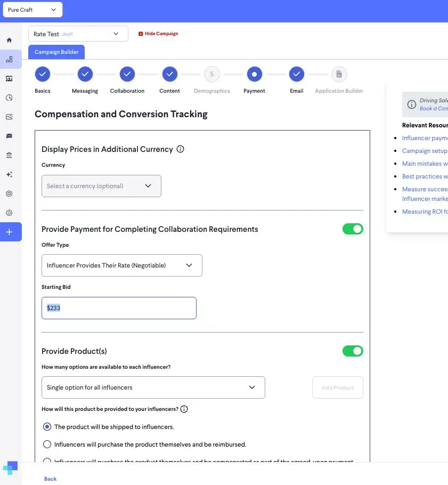Go to the Collaboration step circle
The width and height of the screenshot is (448, 485).
pyautogui.click(x=127, y=74)
